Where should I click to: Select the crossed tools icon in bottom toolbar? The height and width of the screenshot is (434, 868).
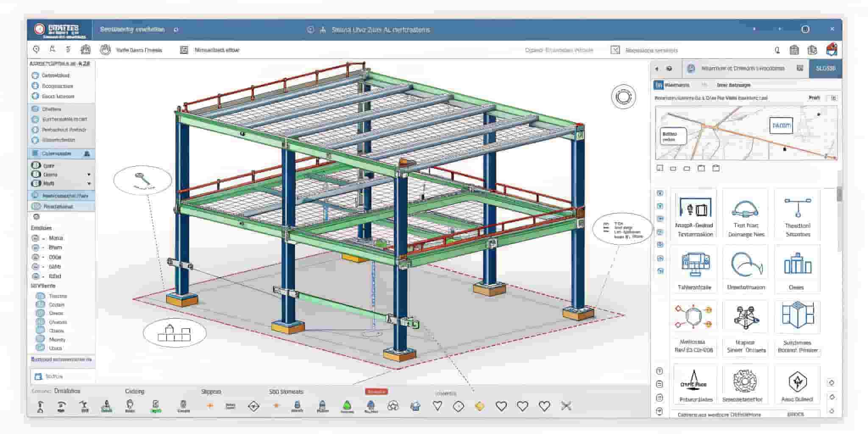click(x=566, y=406)
